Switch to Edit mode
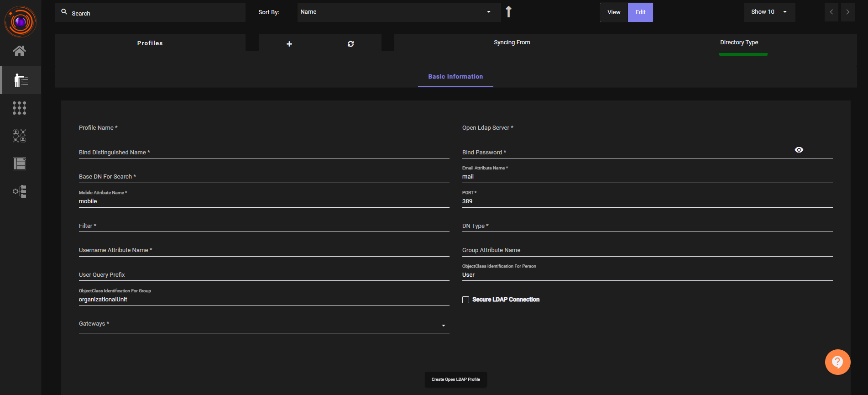The width and height of the screenshot is (868, 395). pyautogui.click(x=640, y=12)
